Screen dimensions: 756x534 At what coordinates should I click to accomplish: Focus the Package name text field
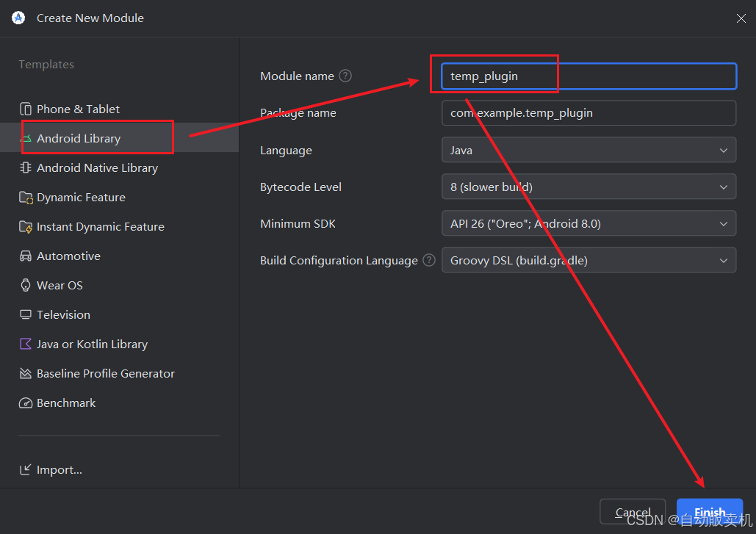[588, 113]
